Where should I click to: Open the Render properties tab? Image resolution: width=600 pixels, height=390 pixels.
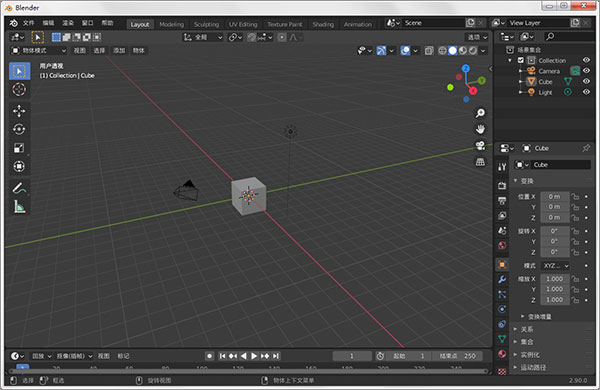point(502,186)
